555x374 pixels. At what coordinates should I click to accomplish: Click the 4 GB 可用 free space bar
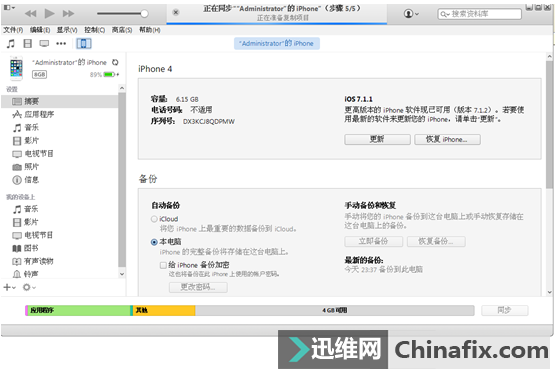pyautogui.click(x=334, y=310)
